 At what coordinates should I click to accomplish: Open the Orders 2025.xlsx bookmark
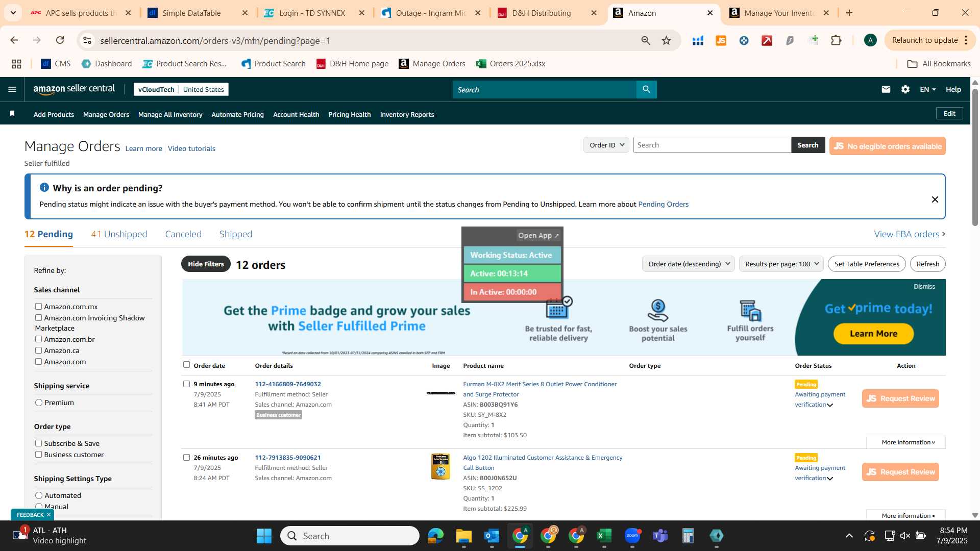pos(511,64)
